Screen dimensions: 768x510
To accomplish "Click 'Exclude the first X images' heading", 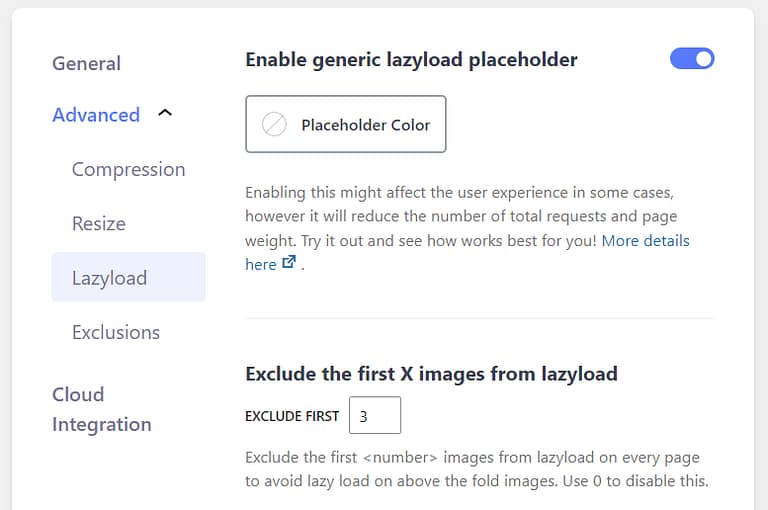I will (431, 374).
